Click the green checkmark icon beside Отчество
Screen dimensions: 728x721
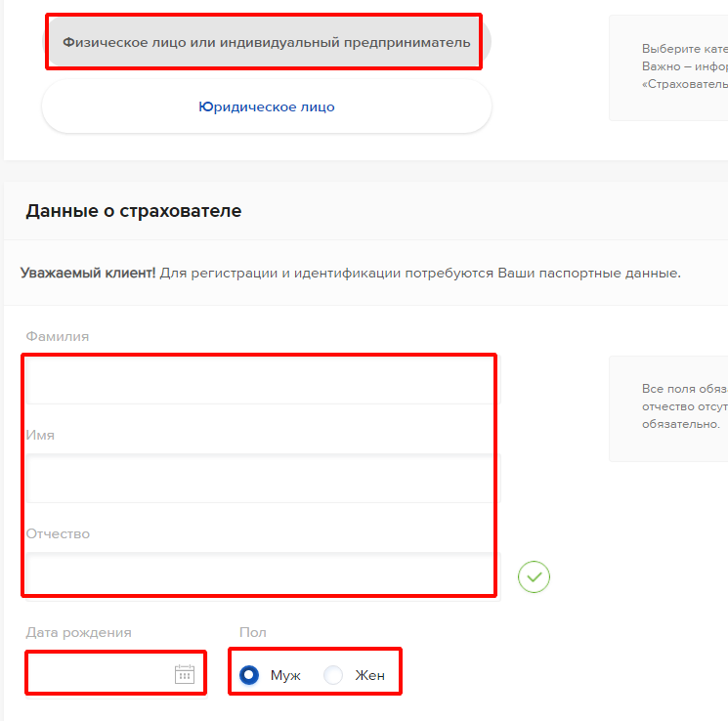[534, 576]
